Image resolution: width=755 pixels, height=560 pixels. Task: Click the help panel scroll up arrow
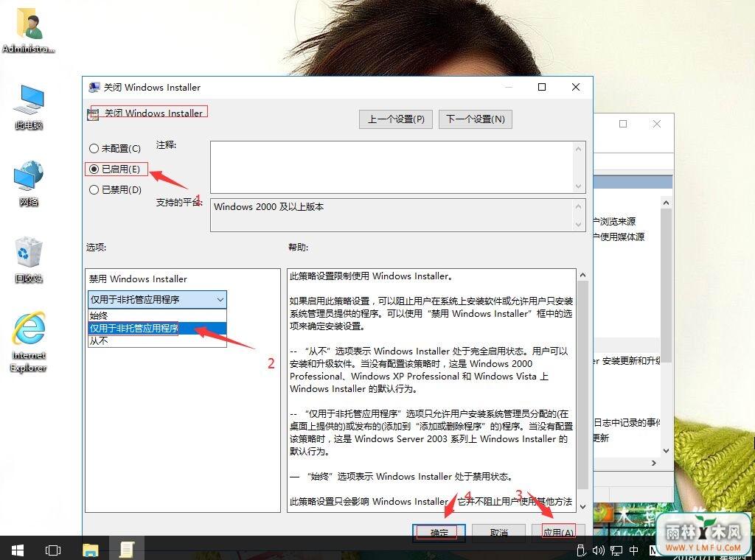(582, 275)
